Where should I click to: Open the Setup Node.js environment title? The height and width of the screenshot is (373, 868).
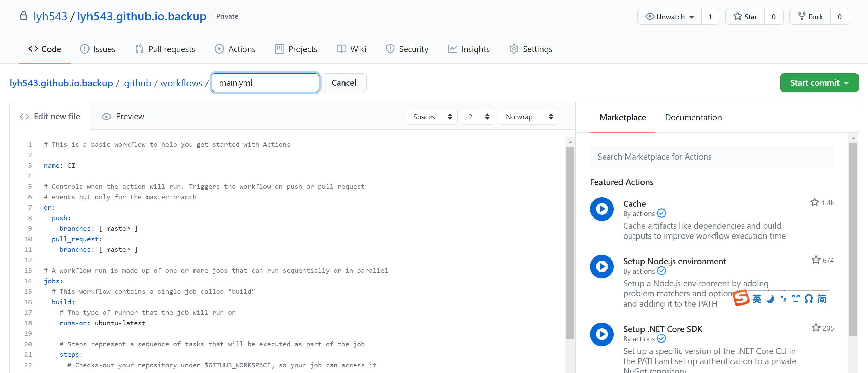click(674, 261)
